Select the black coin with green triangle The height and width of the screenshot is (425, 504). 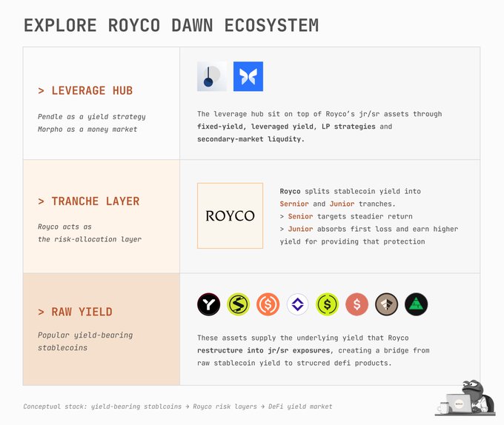click(417, 304)
